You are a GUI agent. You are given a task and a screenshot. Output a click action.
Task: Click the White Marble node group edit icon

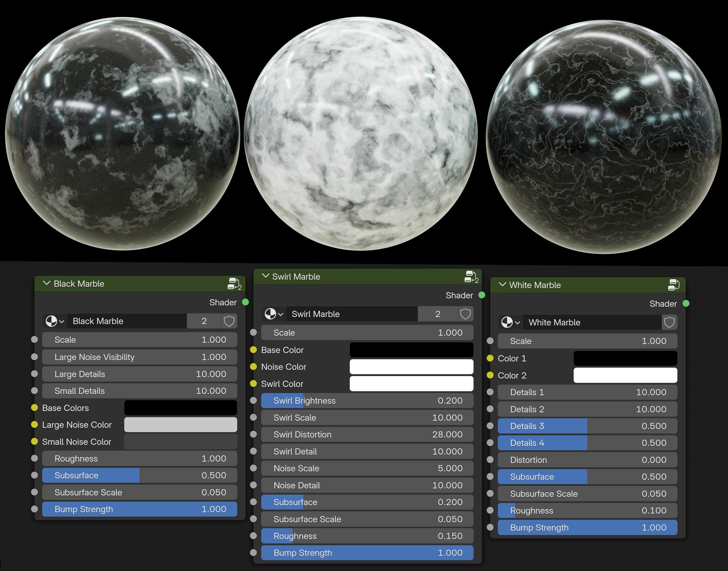[x=674, y=285]
